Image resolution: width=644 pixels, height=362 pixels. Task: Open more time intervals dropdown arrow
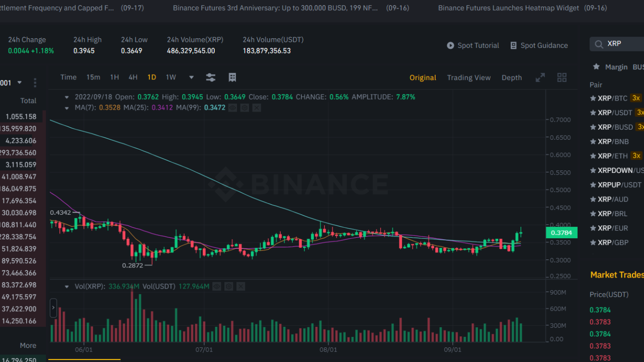pyautogui.click(x=191, y=77)
